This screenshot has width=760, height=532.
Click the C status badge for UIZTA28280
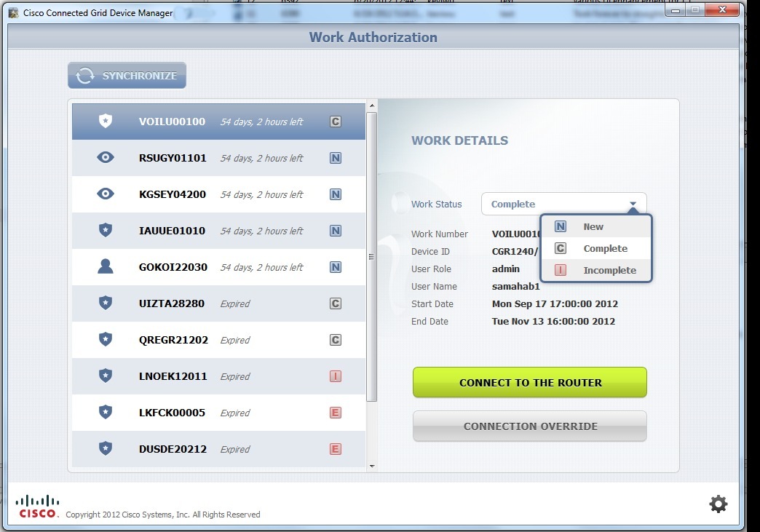click(336, 303)
